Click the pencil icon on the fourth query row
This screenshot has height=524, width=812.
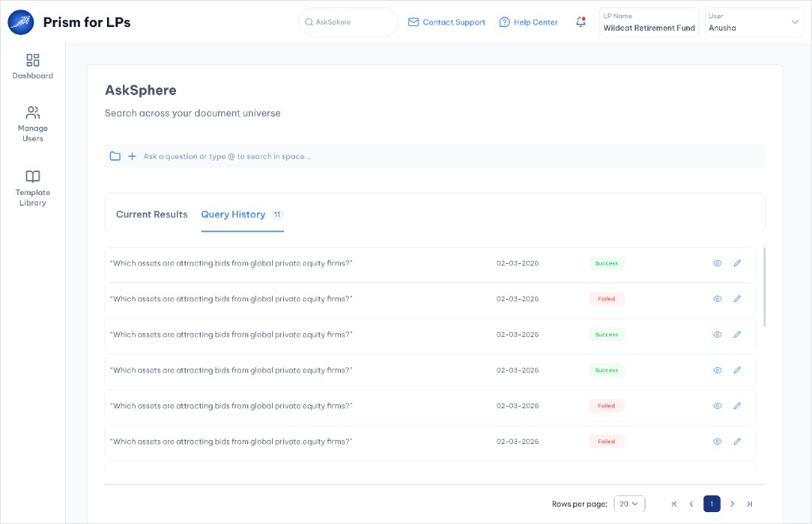[737, 370]
